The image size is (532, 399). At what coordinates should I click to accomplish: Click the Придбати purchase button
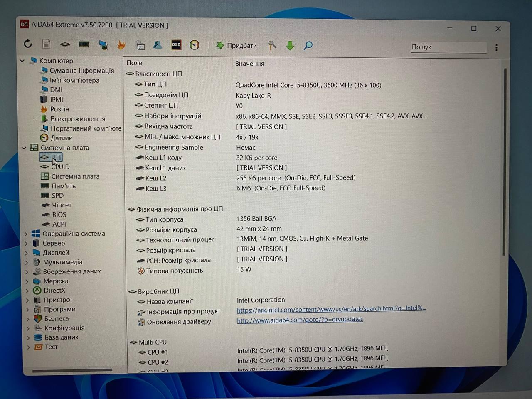pos(236,45)
